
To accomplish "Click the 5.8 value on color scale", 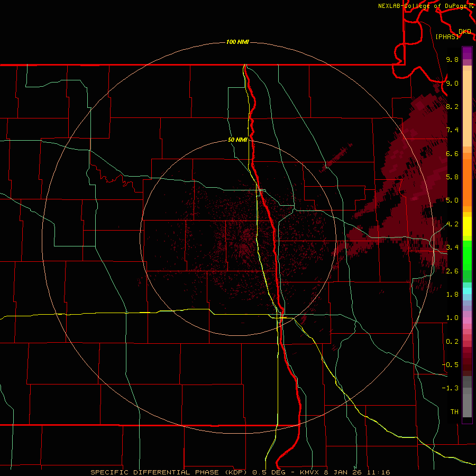I will [x=452, y=177].
